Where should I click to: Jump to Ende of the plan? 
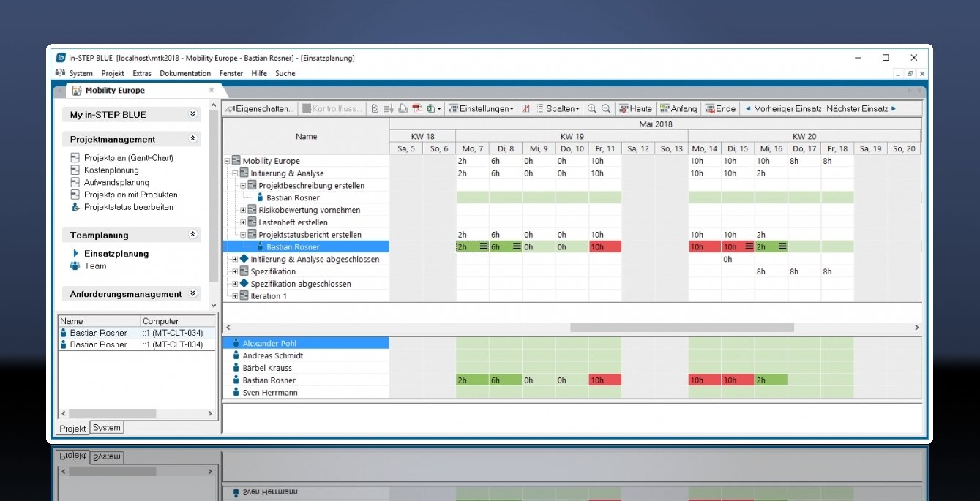720,109
